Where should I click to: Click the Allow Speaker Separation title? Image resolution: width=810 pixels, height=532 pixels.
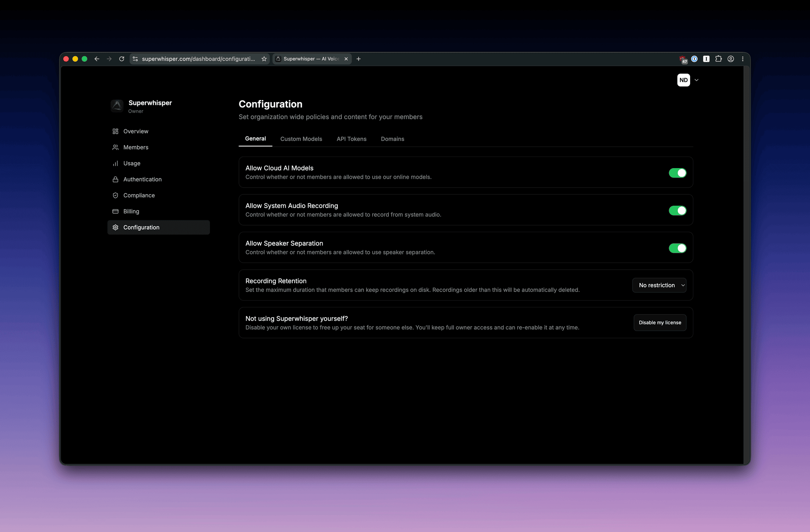(284, 243)
